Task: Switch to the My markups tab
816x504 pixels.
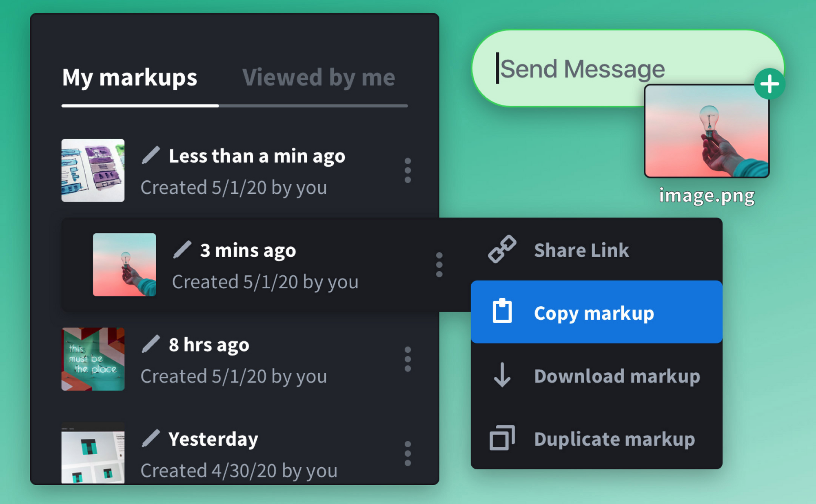Action: tap(130, 77)
